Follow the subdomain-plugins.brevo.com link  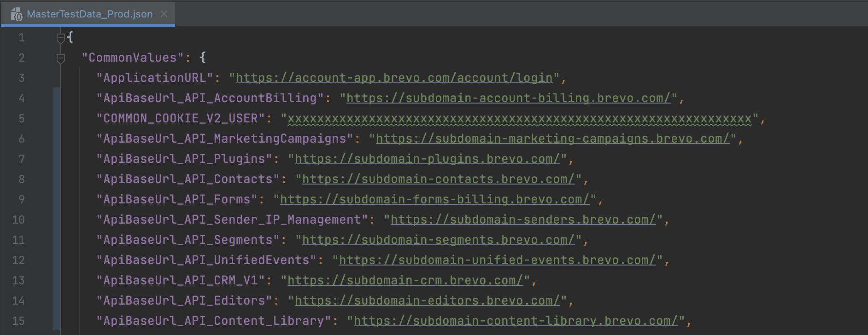point(427,159)
